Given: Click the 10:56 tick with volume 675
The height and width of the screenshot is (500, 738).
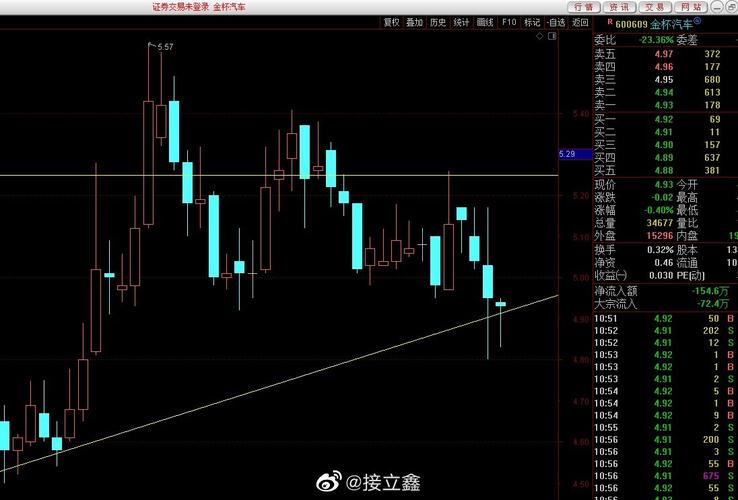Looking at the screenshot, I should 666,476.
